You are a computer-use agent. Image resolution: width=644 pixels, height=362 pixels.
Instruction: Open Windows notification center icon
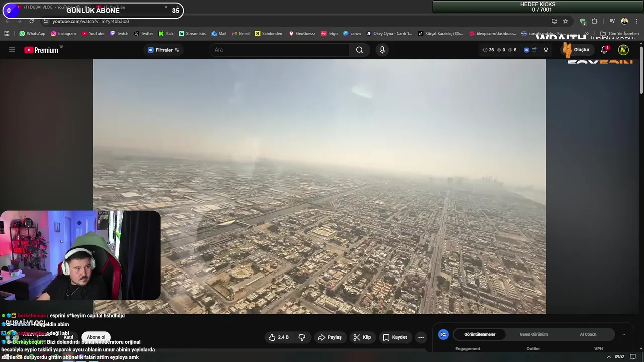pos(633,357)
